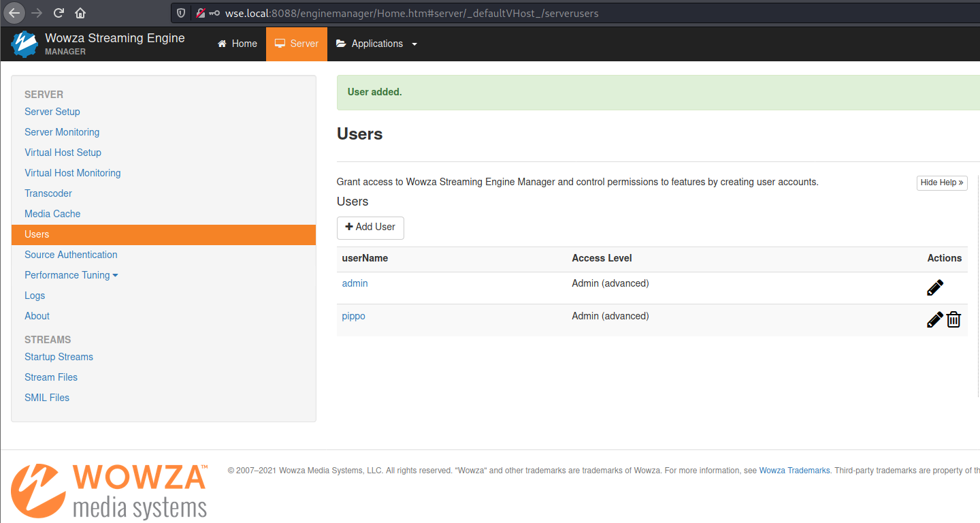
Task: Click the browser address bar URL
Action: click(412, 13)
